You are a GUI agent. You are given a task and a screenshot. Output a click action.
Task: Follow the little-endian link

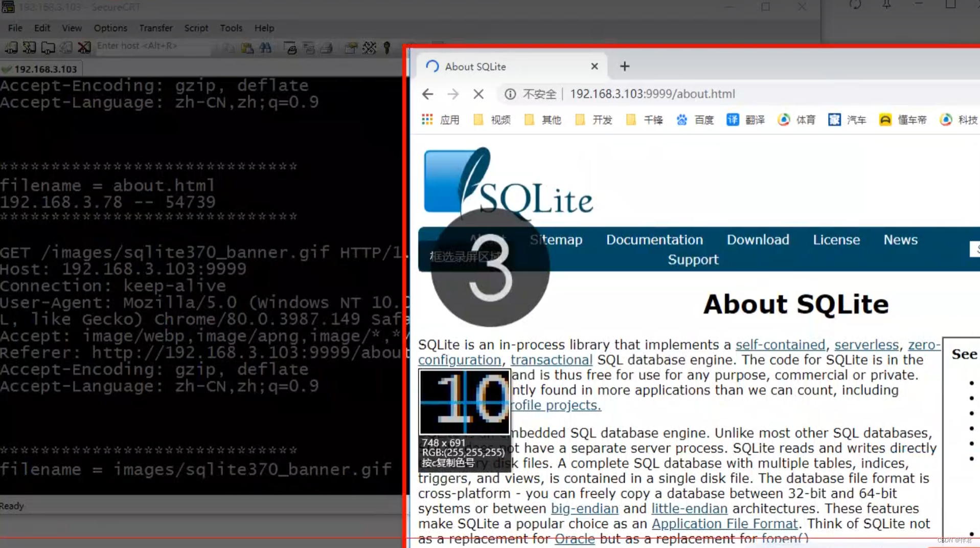689,509
